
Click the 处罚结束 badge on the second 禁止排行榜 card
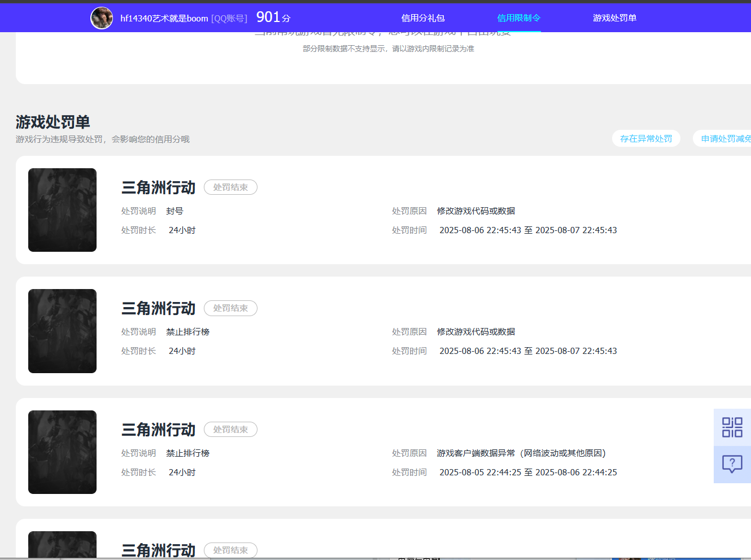230,308
